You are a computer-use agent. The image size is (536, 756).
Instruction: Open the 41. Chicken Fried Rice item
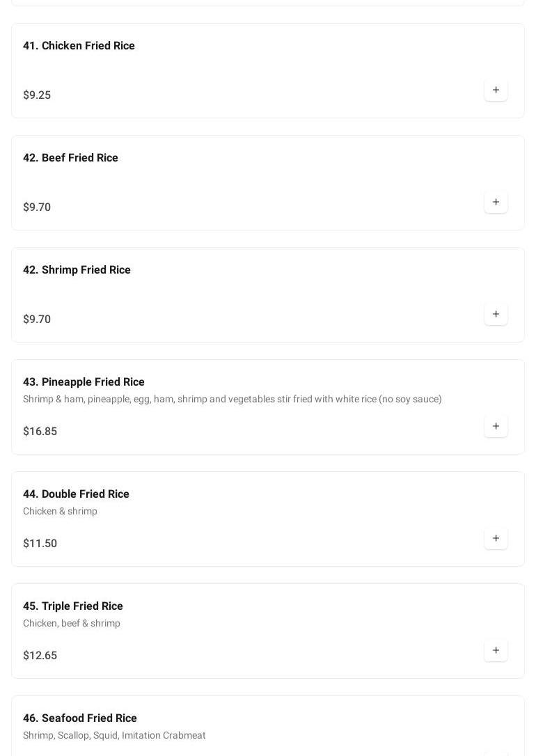tap(79, 46)
